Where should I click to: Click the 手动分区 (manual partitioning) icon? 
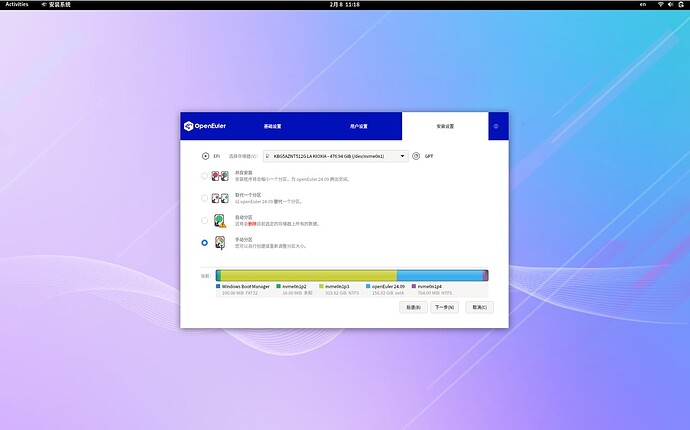click(x=219, y=242)
